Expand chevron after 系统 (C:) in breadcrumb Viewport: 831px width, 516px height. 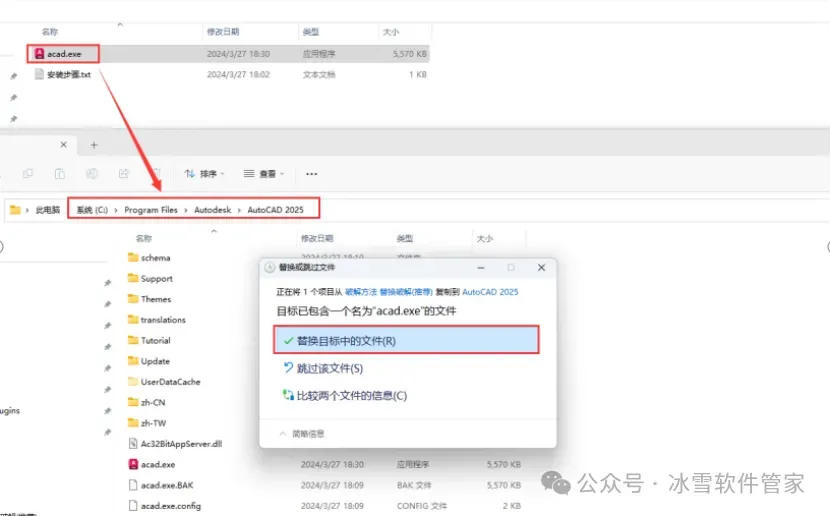pos(116,210)
